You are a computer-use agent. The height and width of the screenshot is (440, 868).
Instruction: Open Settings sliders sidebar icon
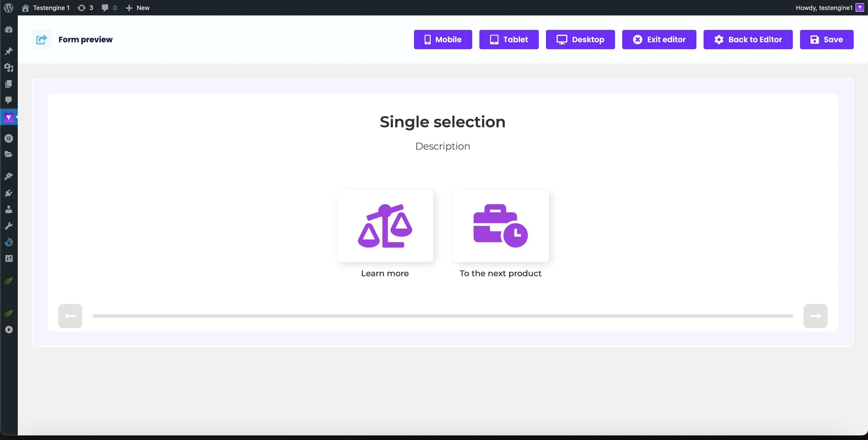click(9, 259)
